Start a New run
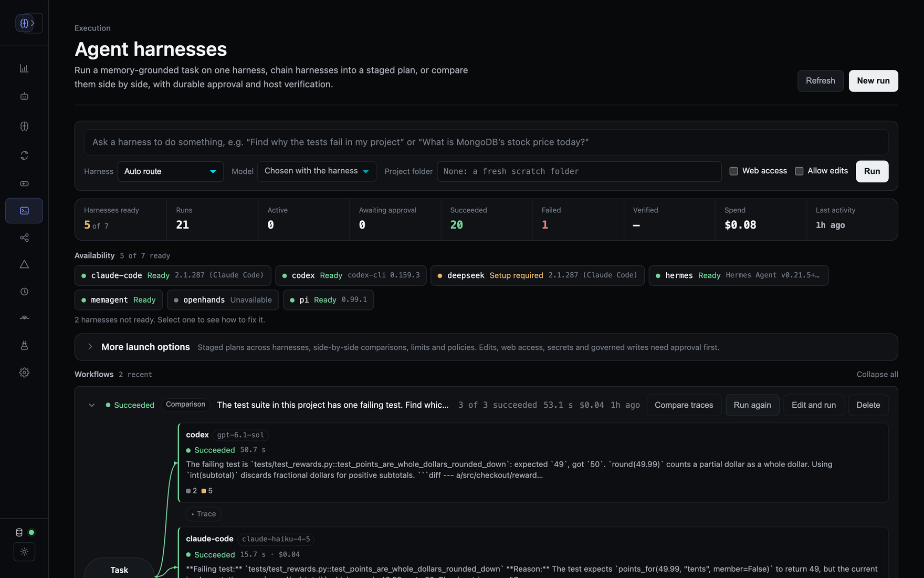 pyautogui.click(x=874, y=81)
